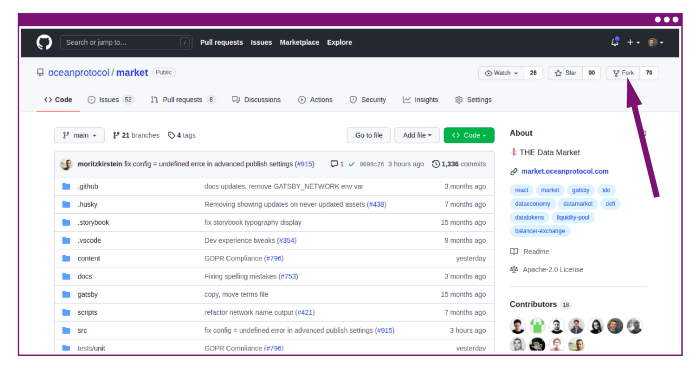Select the dataeconomy topic tag
This screenshot has height=368, width=700.
pos(532,204)
